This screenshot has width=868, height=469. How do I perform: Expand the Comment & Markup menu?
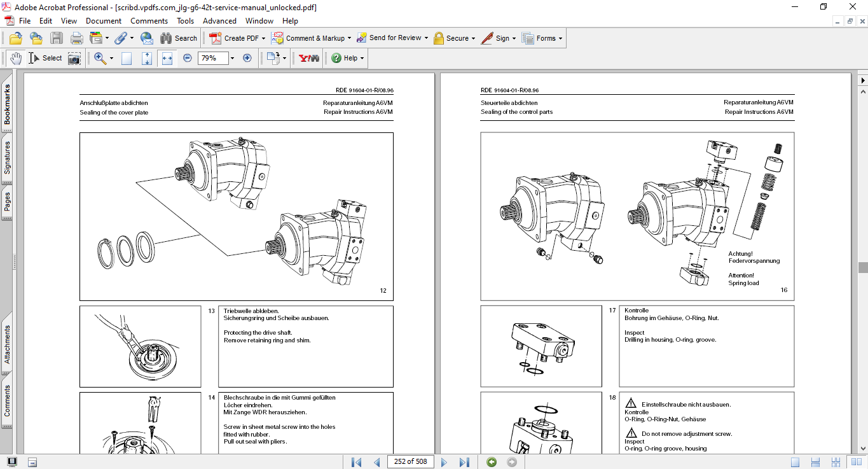coord(310,38)
